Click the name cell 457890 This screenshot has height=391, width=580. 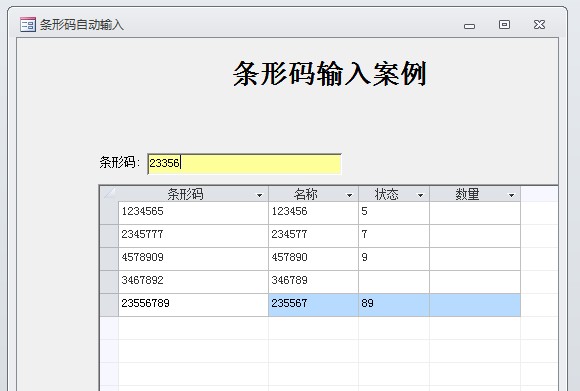[313, 259]
